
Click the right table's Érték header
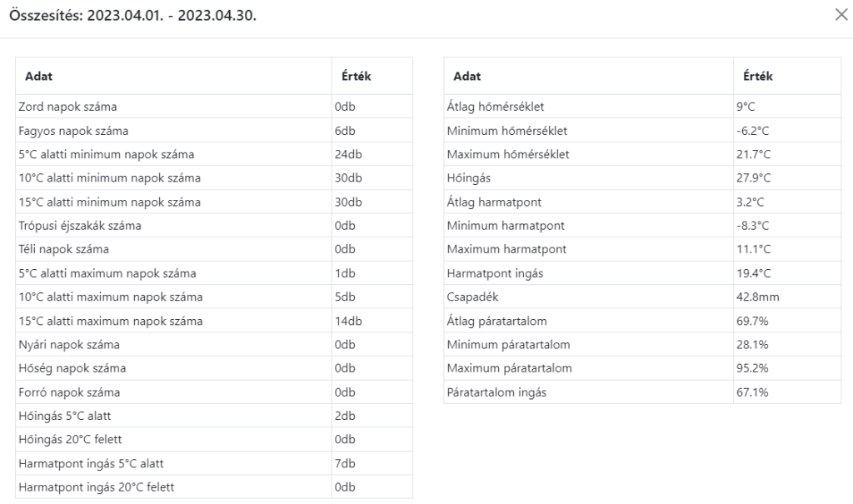[758, 76]
